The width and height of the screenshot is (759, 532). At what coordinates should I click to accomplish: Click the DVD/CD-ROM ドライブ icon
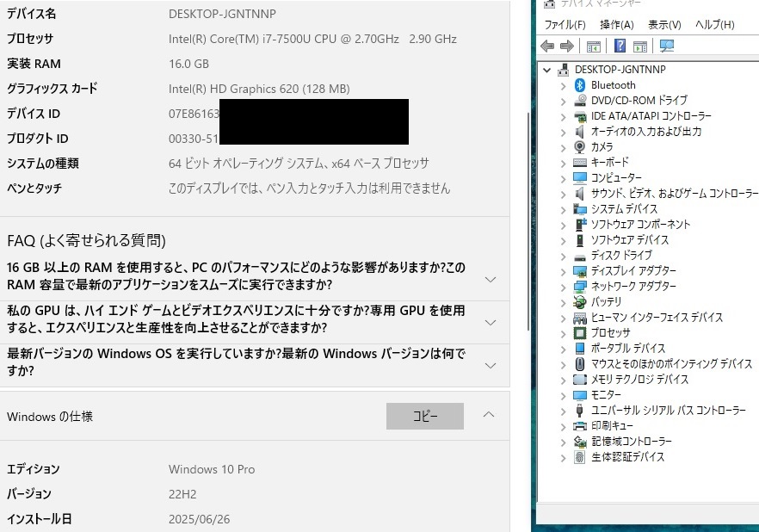point(580,101)
